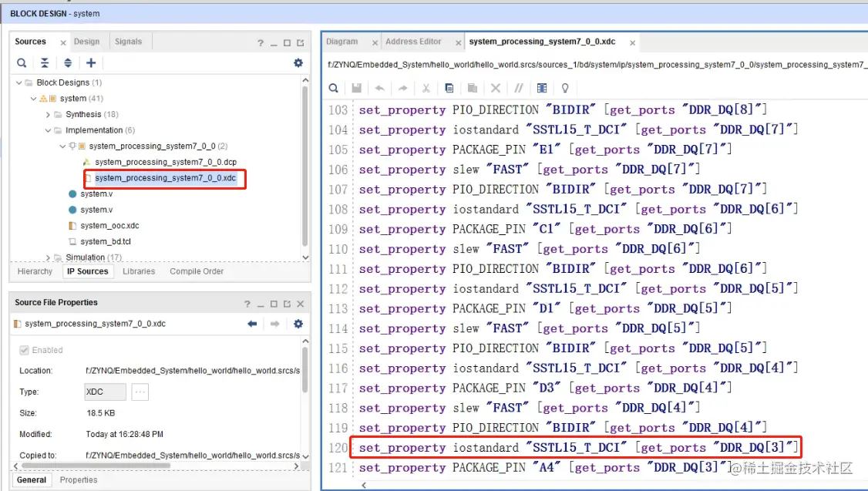Maximize the Source File Properties panel

274,304
